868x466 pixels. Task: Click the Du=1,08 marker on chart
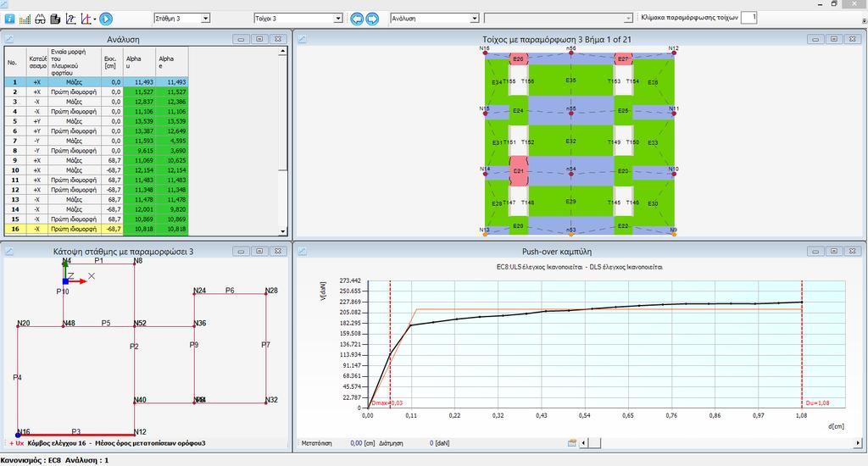click(x=817, y=403)
